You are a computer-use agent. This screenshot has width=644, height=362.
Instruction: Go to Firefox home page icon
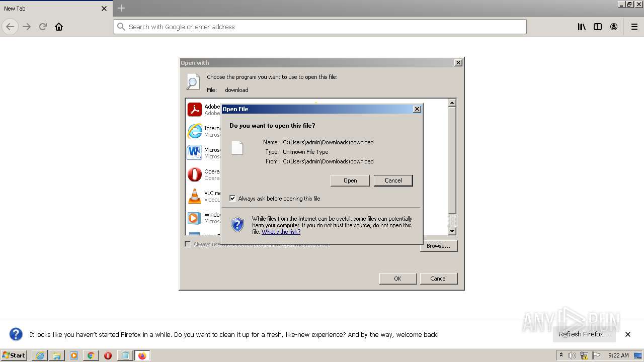pos(59,27)
